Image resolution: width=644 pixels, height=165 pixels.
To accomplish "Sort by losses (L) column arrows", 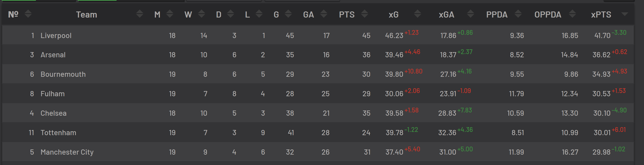I will tap(259, 14).
